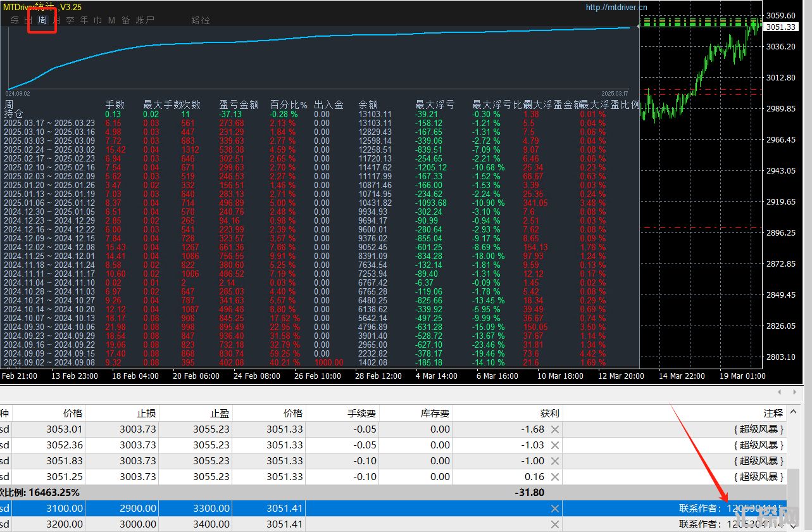Switch to the 年 yearly statistics tab
The width and height of the screenshot is (812, 532).
(x=84, y=20)
